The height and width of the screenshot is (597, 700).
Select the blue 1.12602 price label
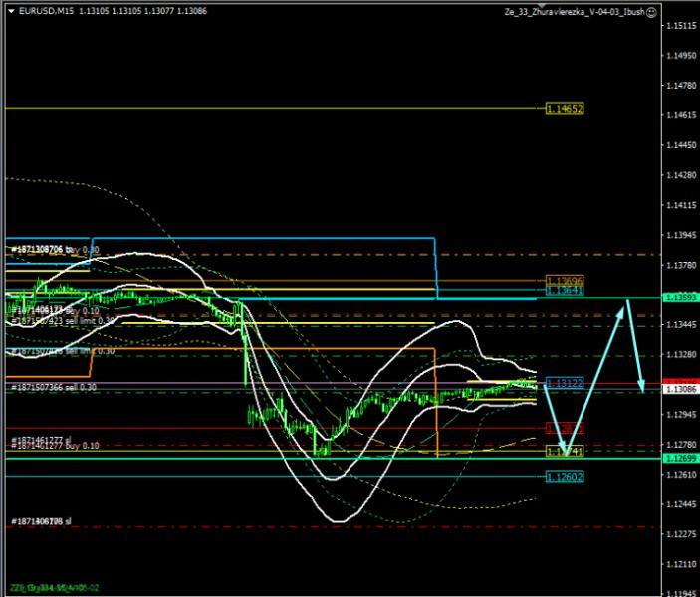564,477
